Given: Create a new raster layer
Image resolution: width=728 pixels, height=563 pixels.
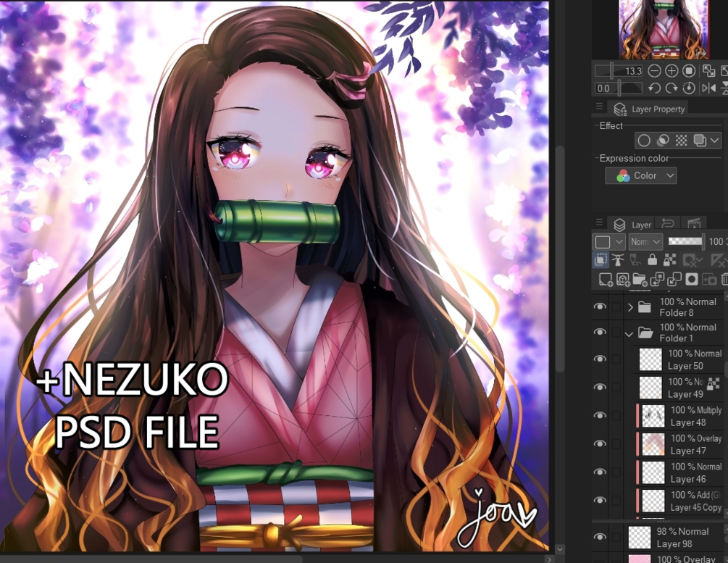Looking at the screenshot, I should [606, 280].
